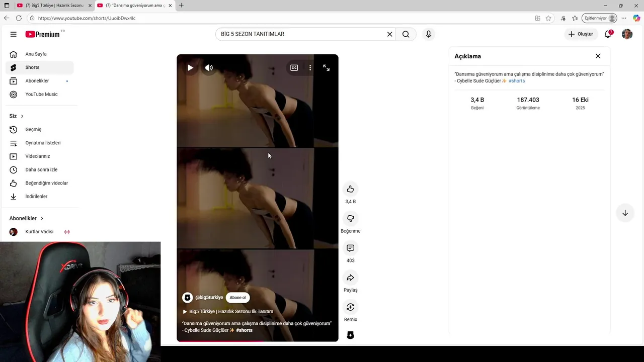
Task: Open the YouTube hamburger guide menu
Action: point(14,34)
